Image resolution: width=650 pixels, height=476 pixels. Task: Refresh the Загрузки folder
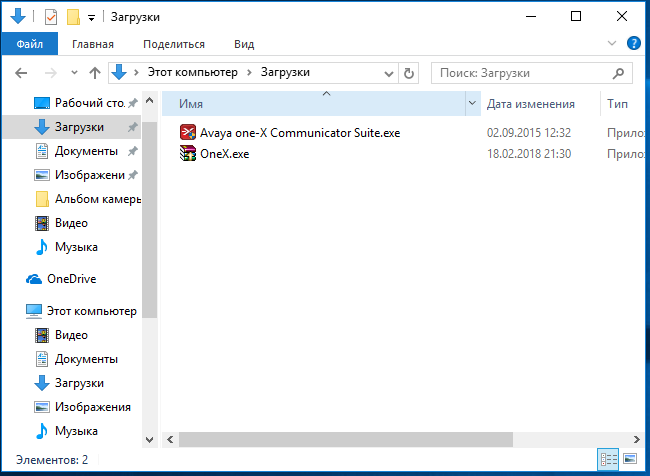pos(409,73)
